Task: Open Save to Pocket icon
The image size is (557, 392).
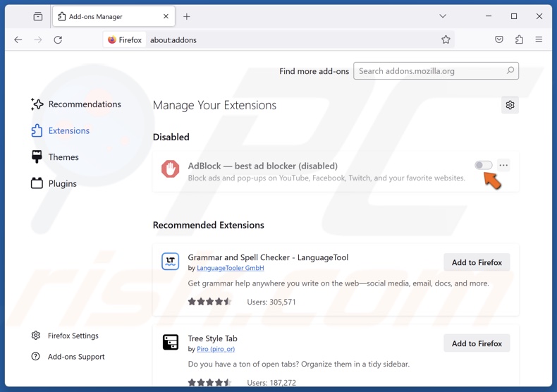Action: [499, 39]
